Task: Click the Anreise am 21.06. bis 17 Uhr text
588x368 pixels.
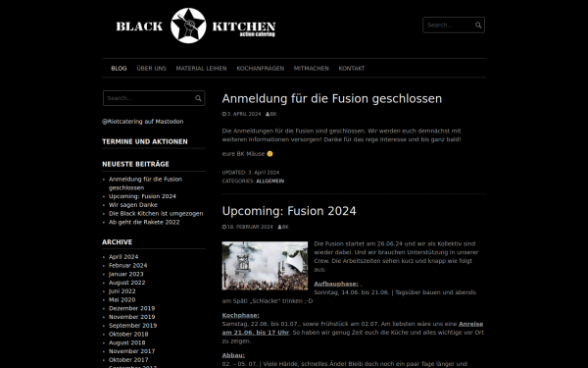Action: 353,329
